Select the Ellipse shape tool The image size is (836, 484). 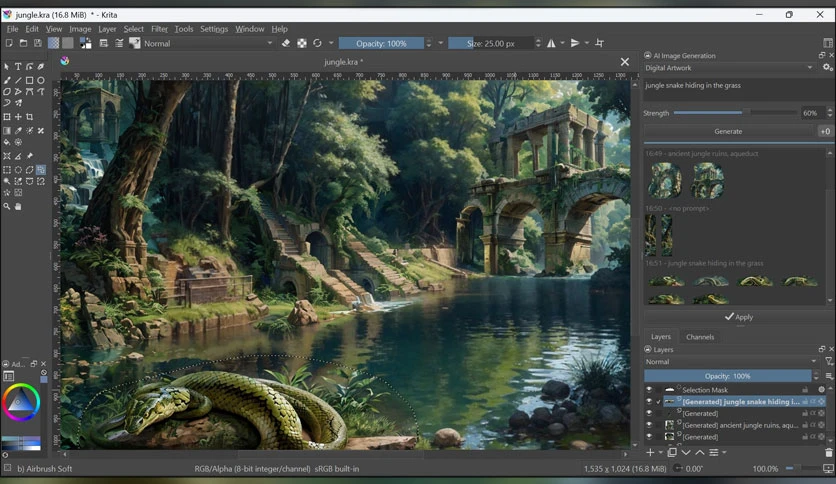point(41,80)
